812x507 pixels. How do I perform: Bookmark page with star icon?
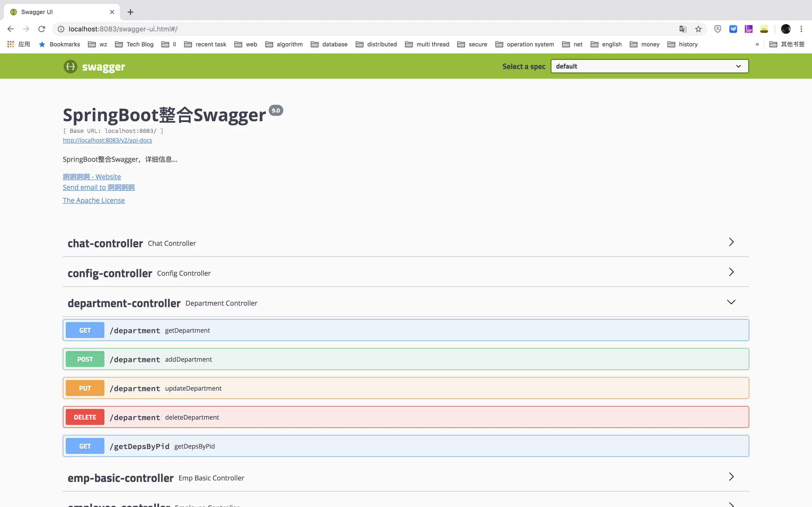tap(698, 29)
